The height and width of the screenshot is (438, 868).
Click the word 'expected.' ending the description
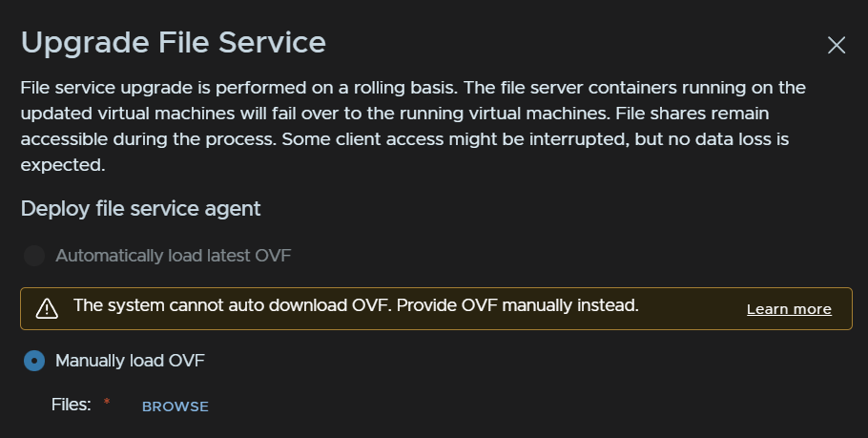(x=63, y=165)
